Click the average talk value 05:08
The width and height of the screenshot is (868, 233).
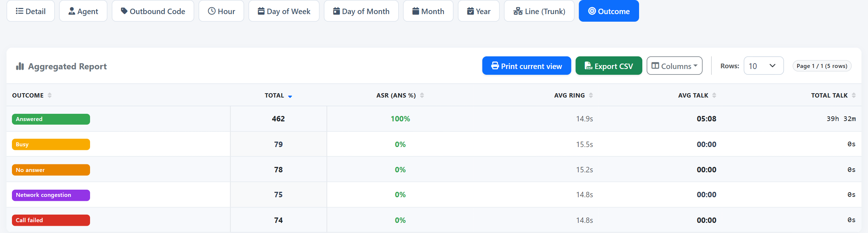706,119
